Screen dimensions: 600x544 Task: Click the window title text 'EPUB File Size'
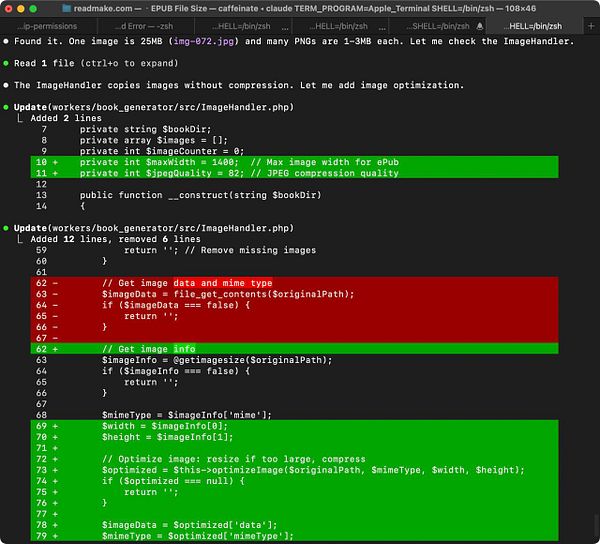179,8
